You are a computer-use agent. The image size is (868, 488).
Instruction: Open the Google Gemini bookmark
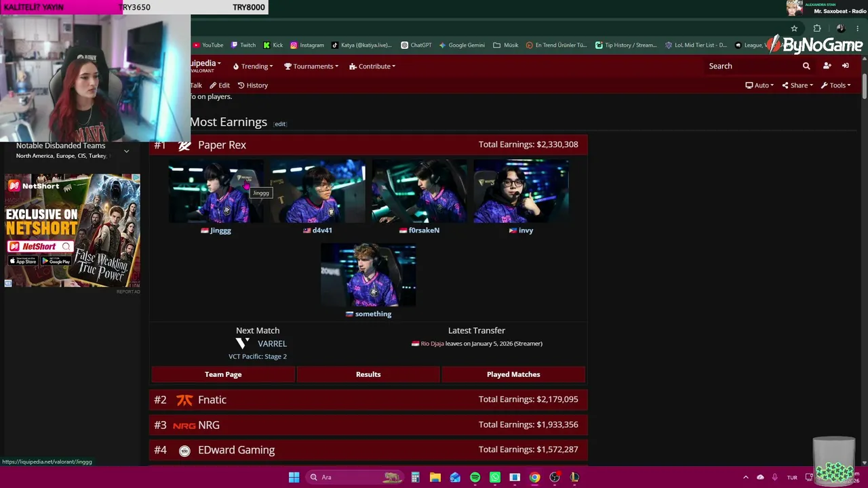pyautogui.click(x=461, y=45)
